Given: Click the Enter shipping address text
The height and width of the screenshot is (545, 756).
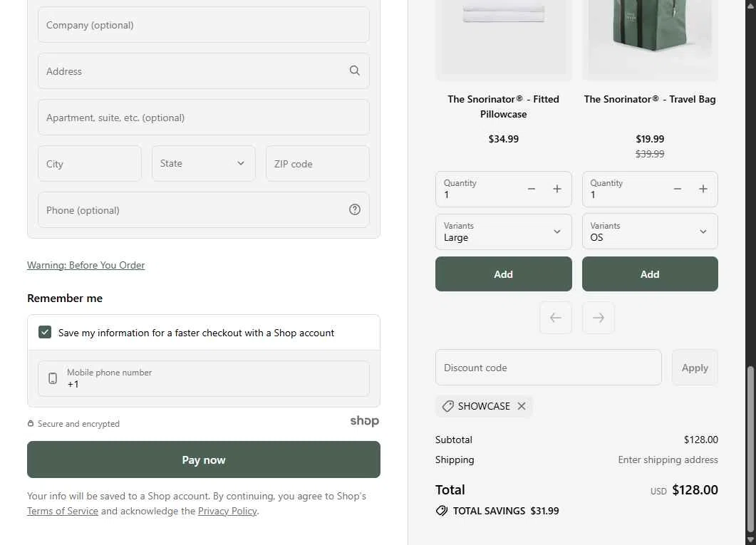Looking at the screenshot, I should [x=668, y=460].
